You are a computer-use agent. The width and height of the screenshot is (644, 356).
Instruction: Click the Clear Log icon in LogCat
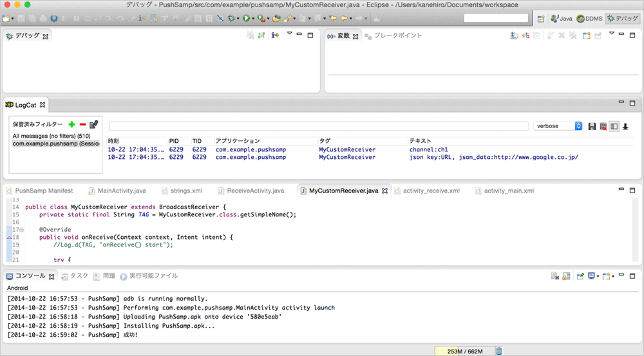603,126
